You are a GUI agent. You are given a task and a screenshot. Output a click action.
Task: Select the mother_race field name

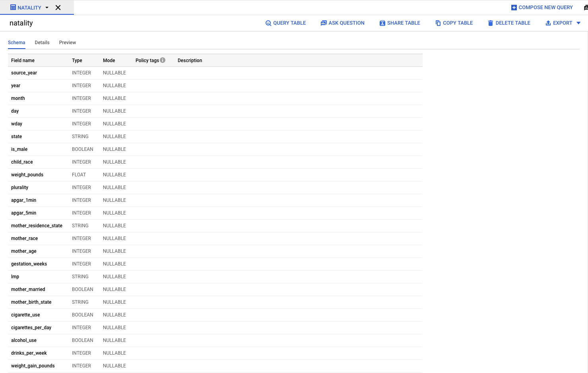pyautogui.click(x=24, y=238)
